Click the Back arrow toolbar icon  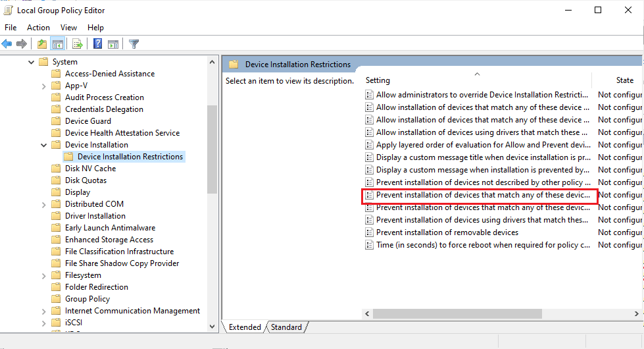coord(7,43)
